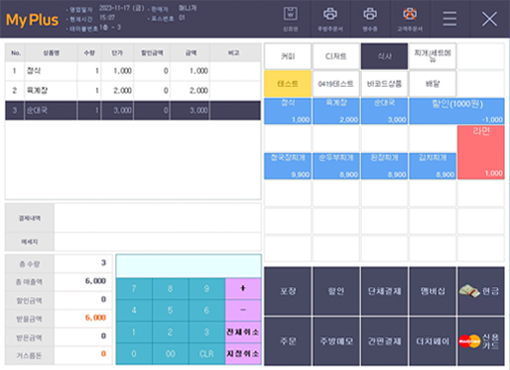Image resolution: width=510 pixels, height=370 pixels.
Task: Pay with 신용카드 MasterCard icon button
Action: [481, 341]
